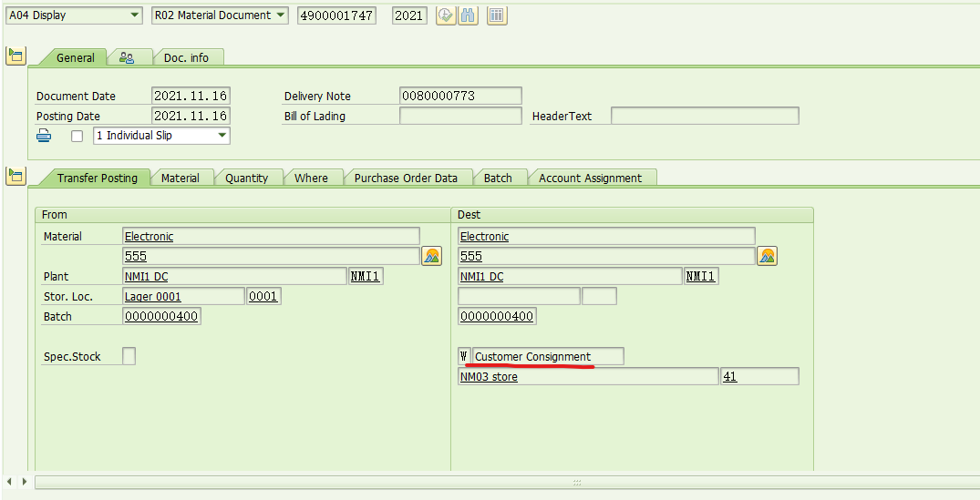This screenshot has height=500, width=980.
Task: Click the special stock indicator W field
Action: tap(464, 356)
